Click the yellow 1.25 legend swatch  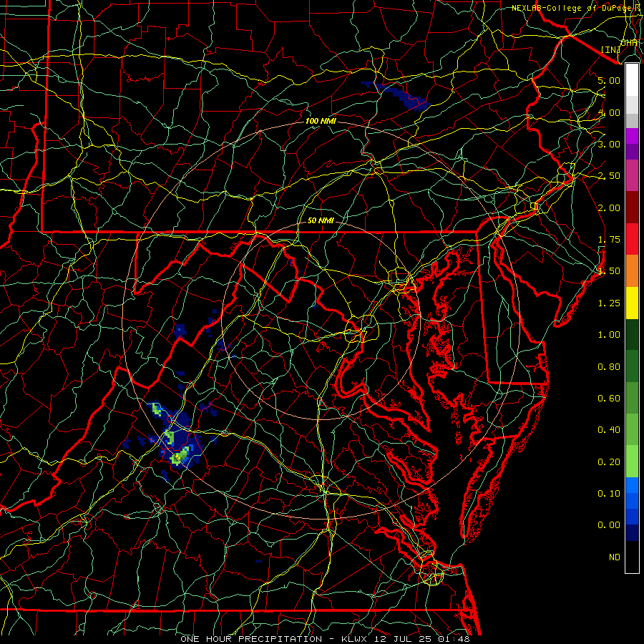632,303
